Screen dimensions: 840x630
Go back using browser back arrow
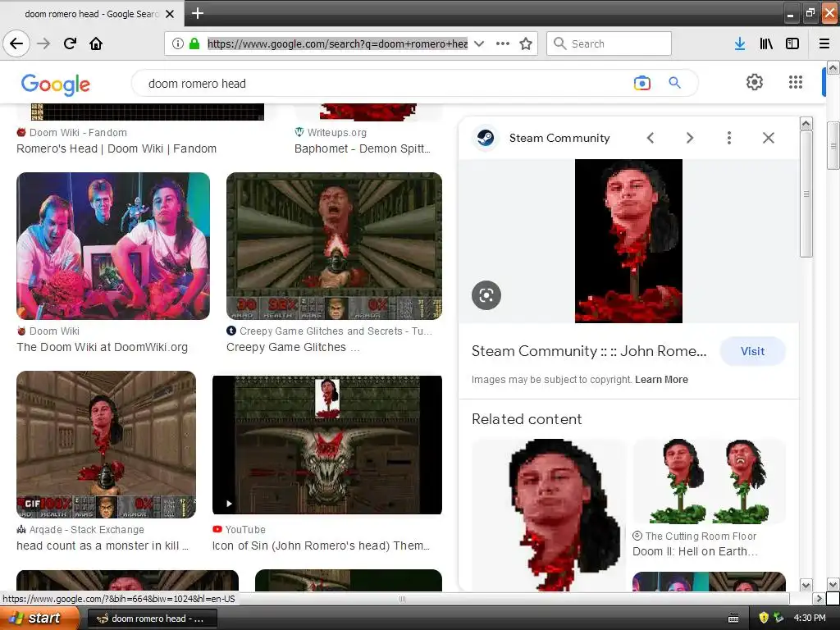16,43
